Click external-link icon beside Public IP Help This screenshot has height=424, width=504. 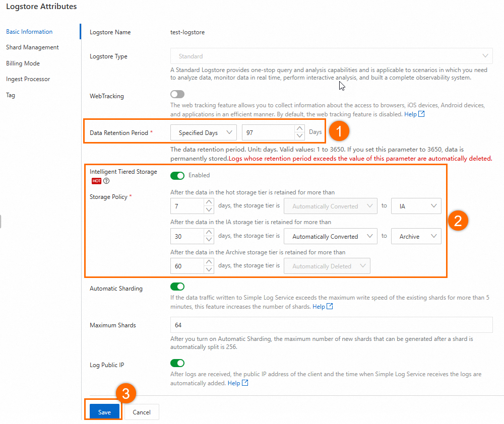[x=245, y=383]
